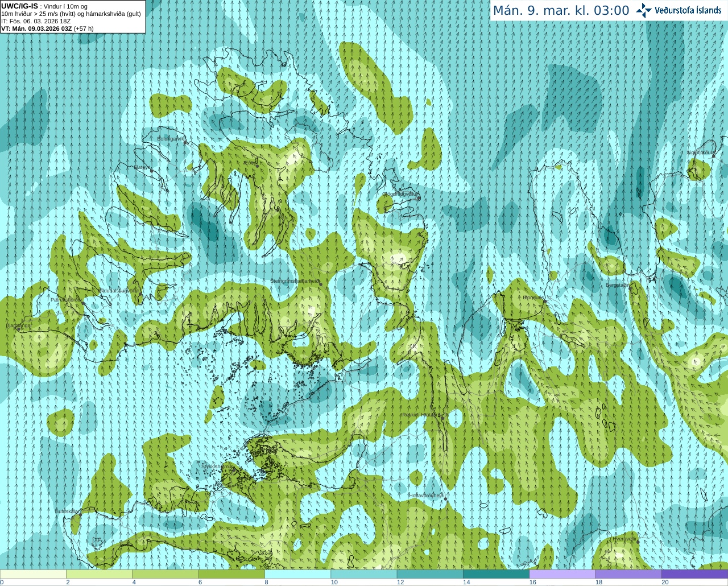The width and height of the screenshot is (728, 586).
Task: Click the Bolungarvík station label
Action: (x=171, y=138)
